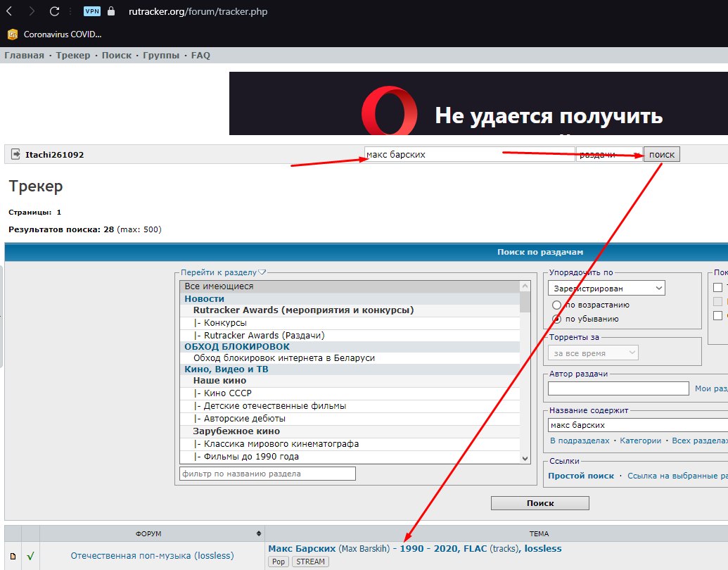The width and height of the screenshot is (728, 570).
Task: Click the 'STREAM' tag
Action: click(310, 562)
